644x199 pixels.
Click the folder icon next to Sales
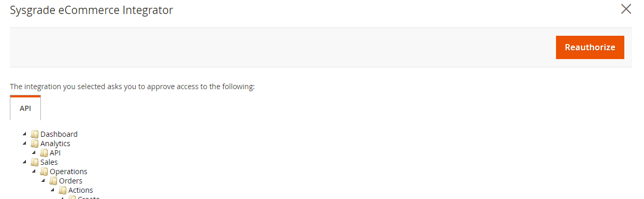[35, 162]
